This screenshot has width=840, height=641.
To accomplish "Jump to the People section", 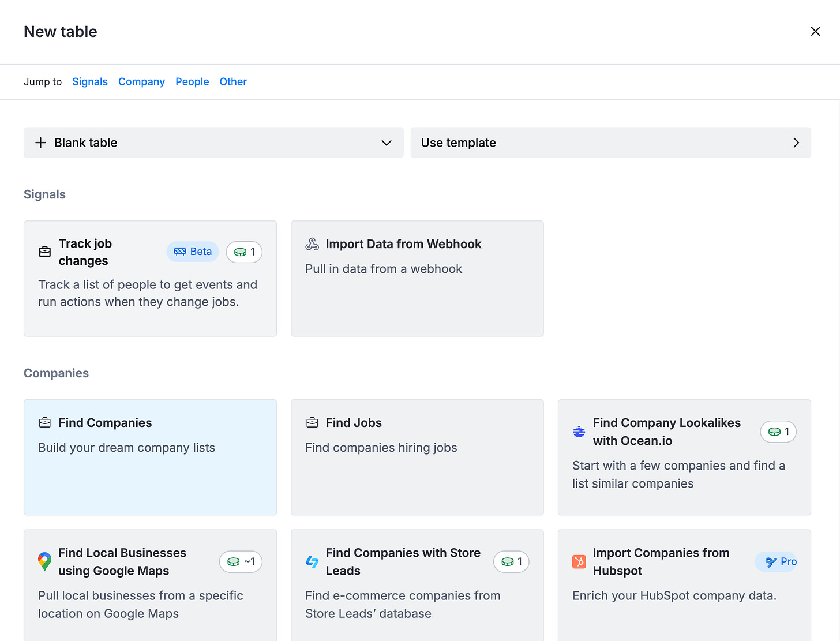I will coord(192,82).
